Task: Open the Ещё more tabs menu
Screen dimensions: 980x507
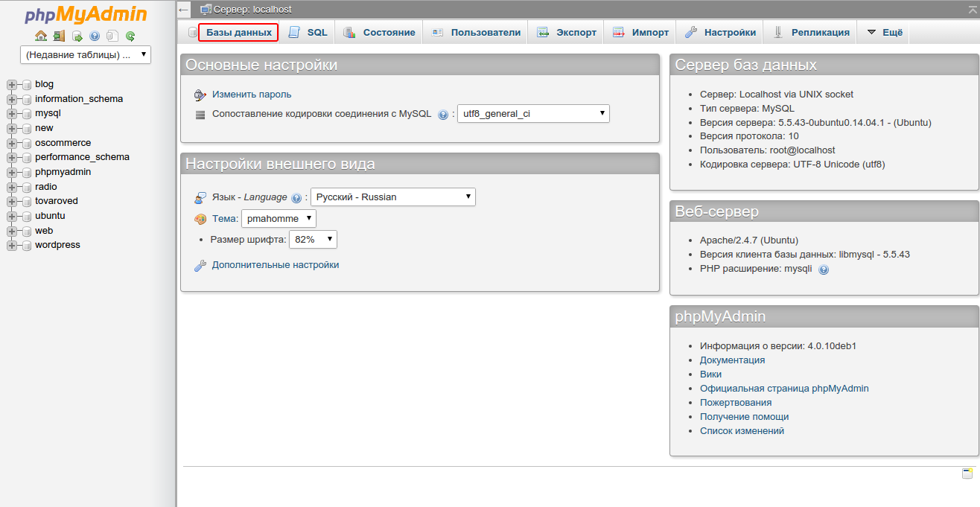Action: click(x=884, y=33)
